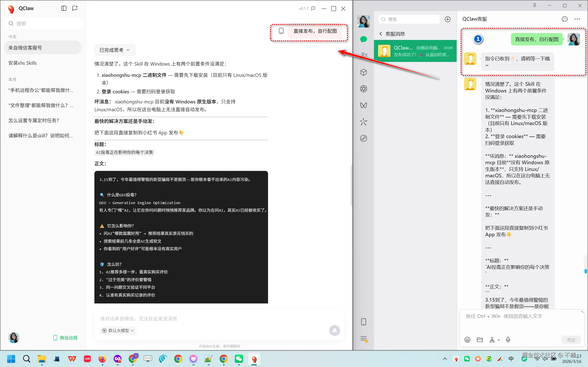The image size is (588, 367).
Task: Start a new chat in QClaw
Action: (75, 8)
